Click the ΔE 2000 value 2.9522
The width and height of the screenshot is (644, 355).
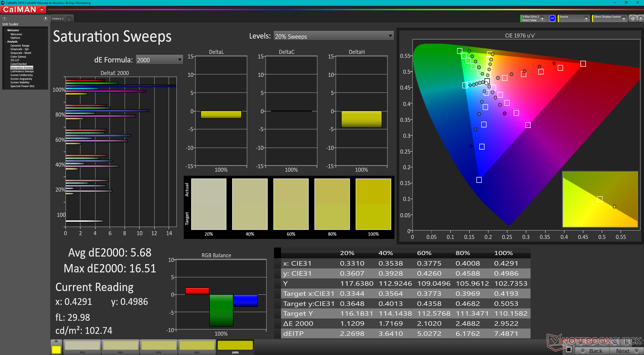(506, 323)
